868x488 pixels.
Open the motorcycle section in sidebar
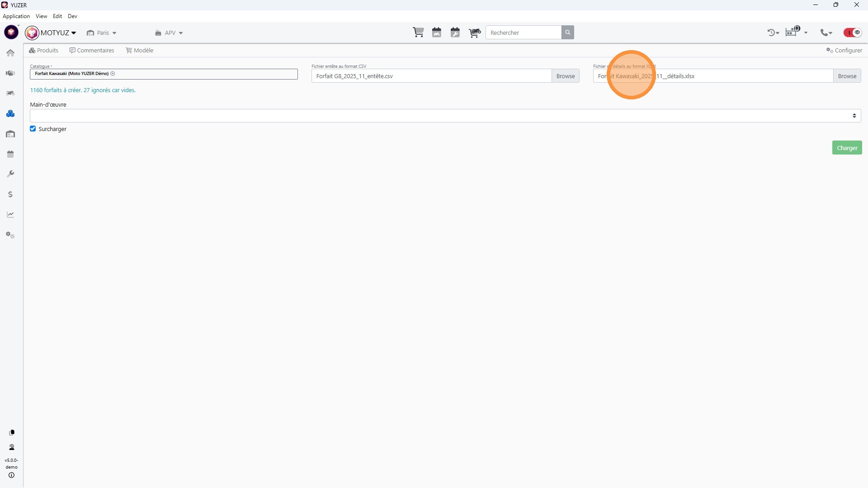coord(10,94)
